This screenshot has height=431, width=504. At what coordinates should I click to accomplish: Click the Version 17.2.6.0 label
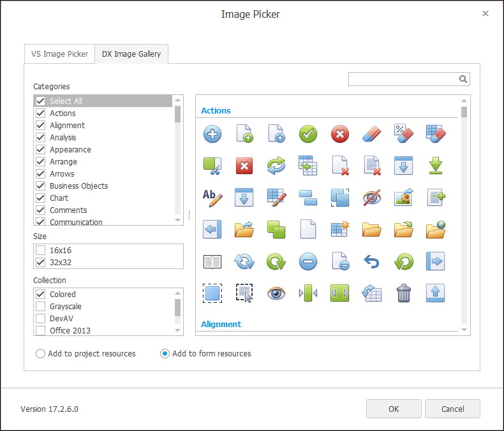point(50,409)
